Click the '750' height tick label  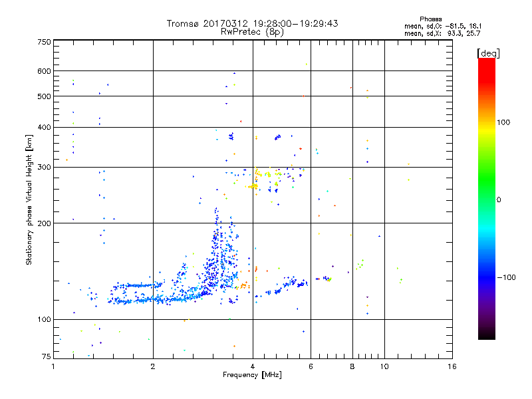pos(44,42)
